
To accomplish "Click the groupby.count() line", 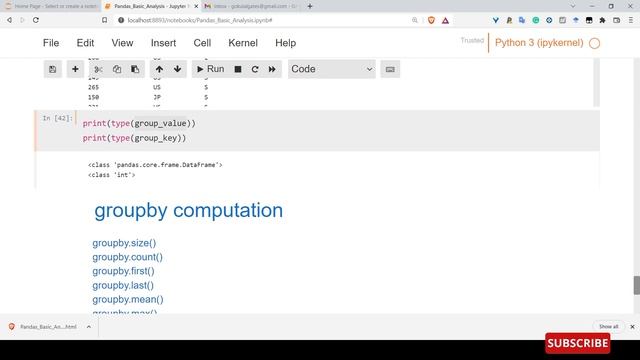I will [127, 257].
